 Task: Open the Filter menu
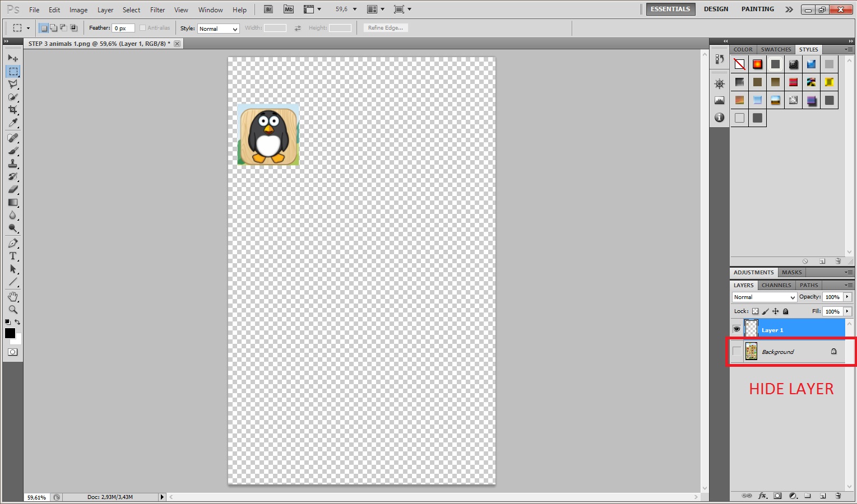tap(157, 10)
